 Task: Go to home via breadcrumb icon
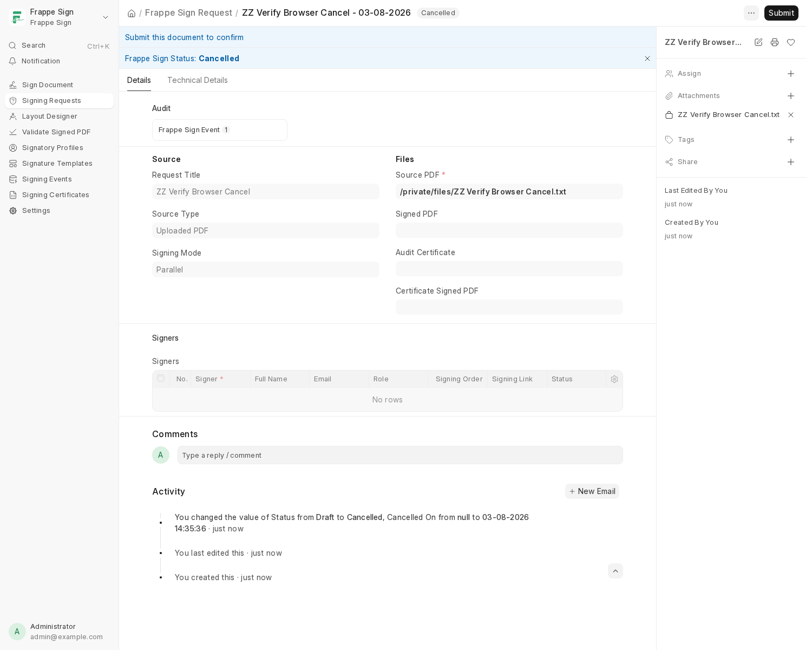click(x=132, y=13)
